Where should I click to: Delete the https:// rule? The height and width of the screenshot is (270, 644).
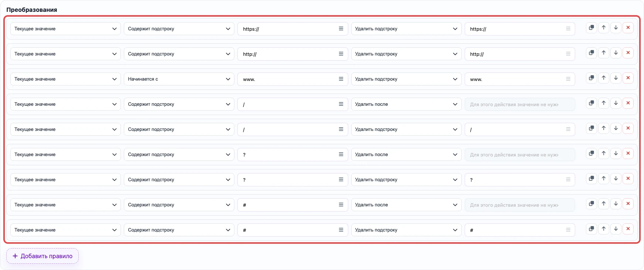click(628, 28)
